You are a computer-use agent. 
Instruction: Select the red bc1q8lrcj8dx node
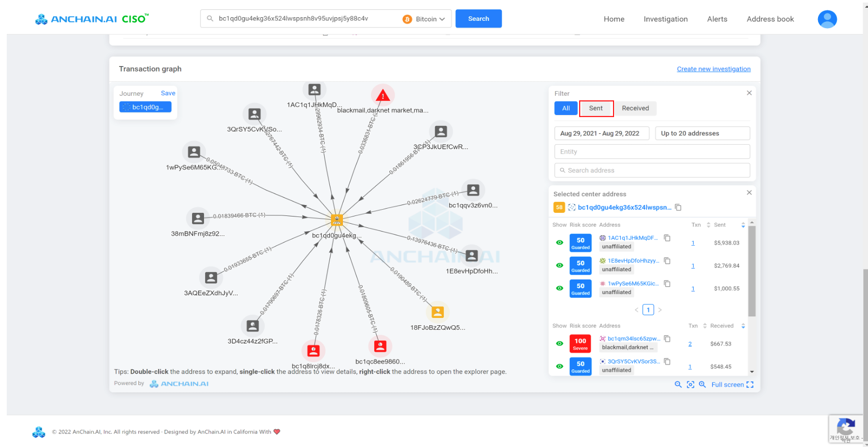(x=313, y=351)
